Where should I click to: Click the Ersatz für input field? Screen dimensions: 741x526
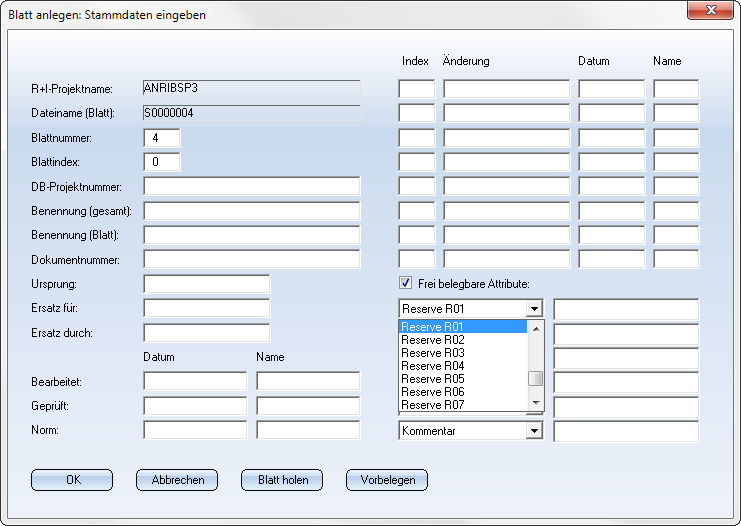click(x=207, y=308)
